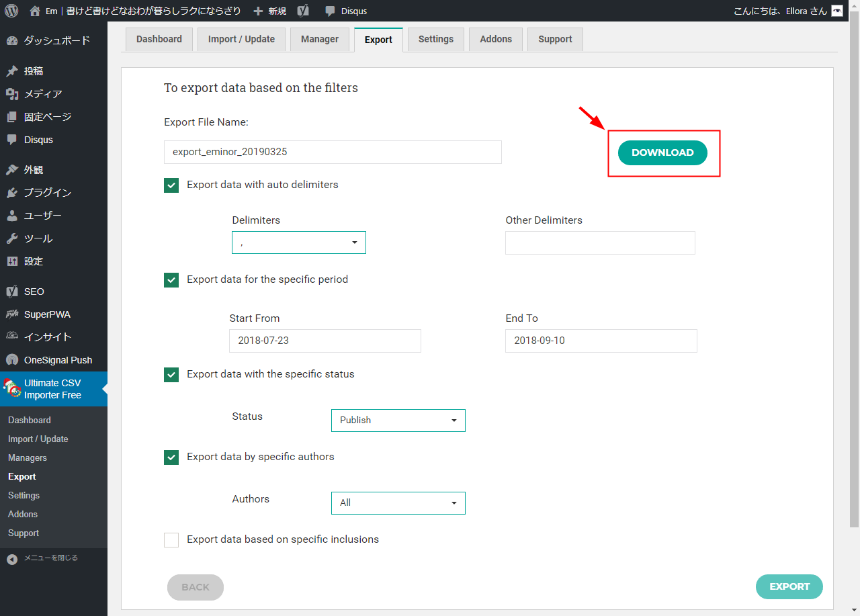Open the Status dropdown showing Publish
This screenshot has height=616, width=860.
tap(398, 420)
